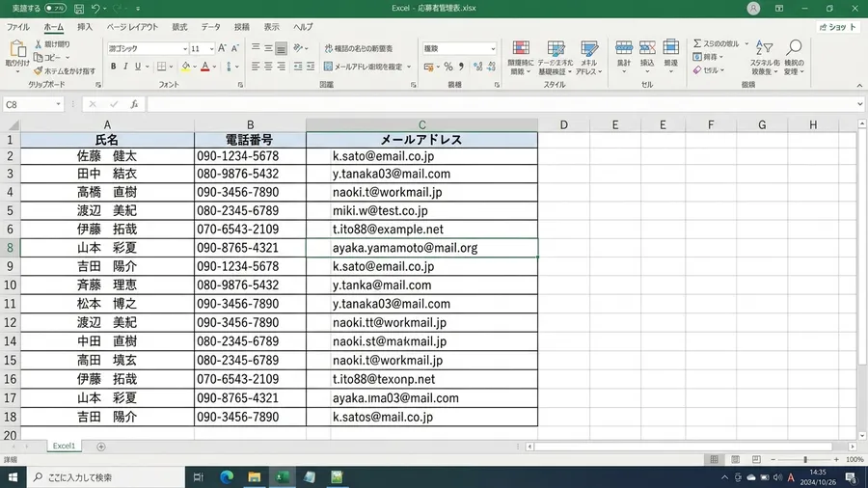Switch to the ページレイアウト tab
This screenshot has height=488, width=868.
pyautogui.click(x=132, y=27)
